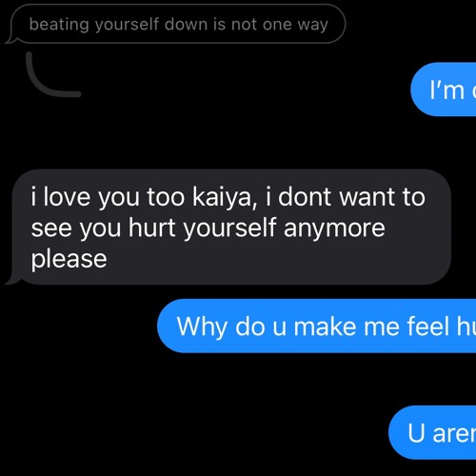Click the tail of the outlined quote bubble

point(10,39)
